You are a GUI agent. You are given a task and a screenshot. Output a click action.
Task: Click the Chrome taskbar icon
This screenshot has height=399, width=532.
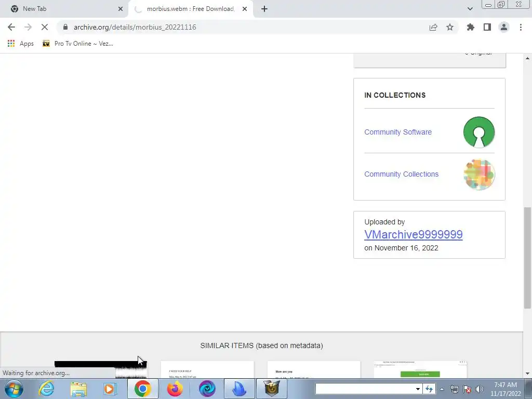[143, 389]
